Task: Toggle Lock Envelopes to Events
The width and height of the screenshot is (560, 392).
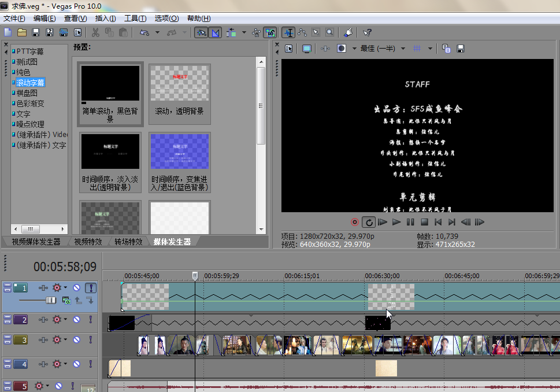Action: tap(256, 32)
